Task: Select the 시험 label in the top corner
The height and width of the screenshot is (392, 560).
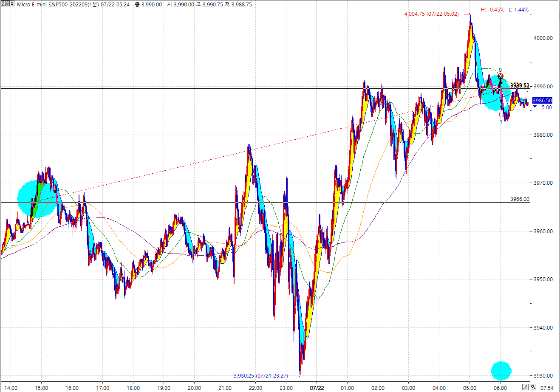Action: pyautogui.click(x=5, y=4)
